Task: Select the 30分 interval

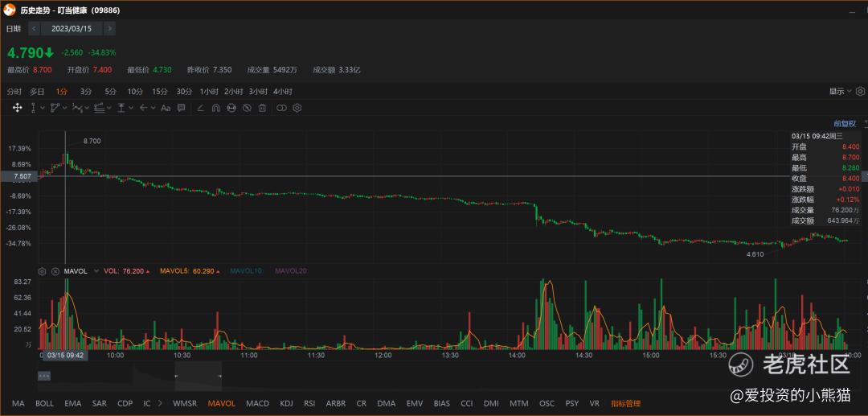Action: point(184,92)
